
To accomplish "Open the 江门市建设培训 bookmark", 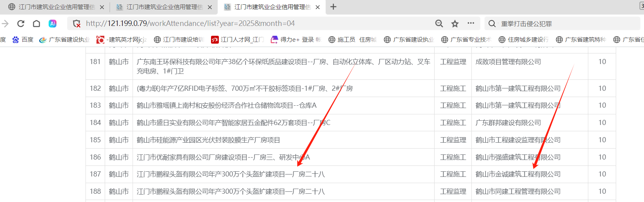I will coord(179,40).
